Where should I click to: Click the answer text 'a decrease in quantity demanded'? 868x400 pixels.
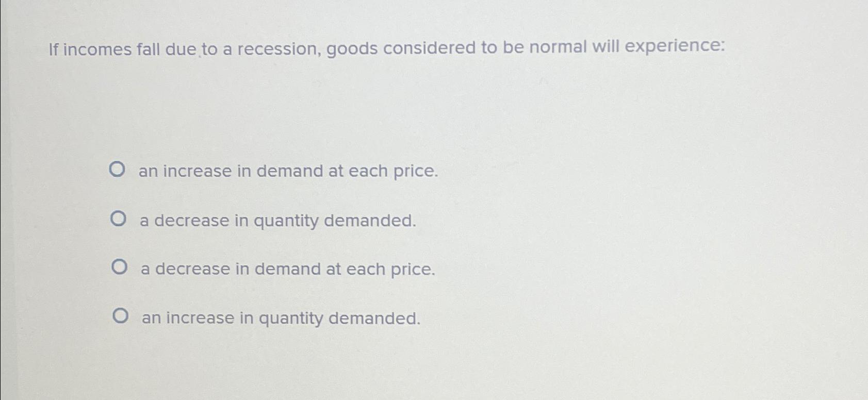279,221
